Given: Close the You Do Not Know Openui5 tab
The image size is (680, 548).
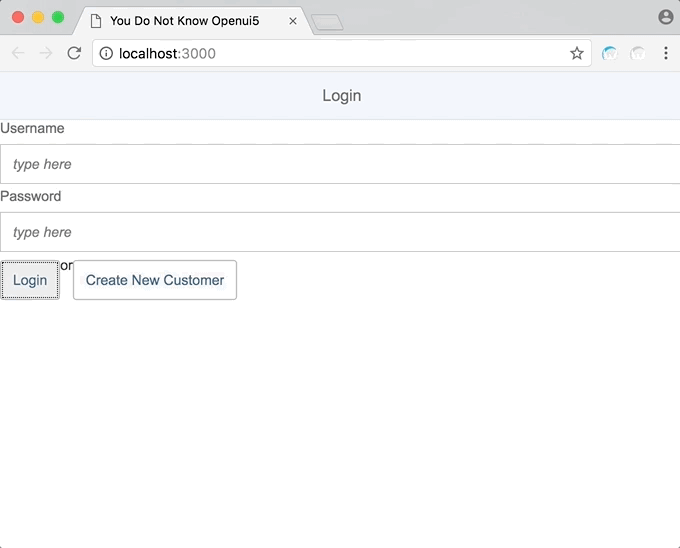Looking at the screenshot, I should 293,20.
